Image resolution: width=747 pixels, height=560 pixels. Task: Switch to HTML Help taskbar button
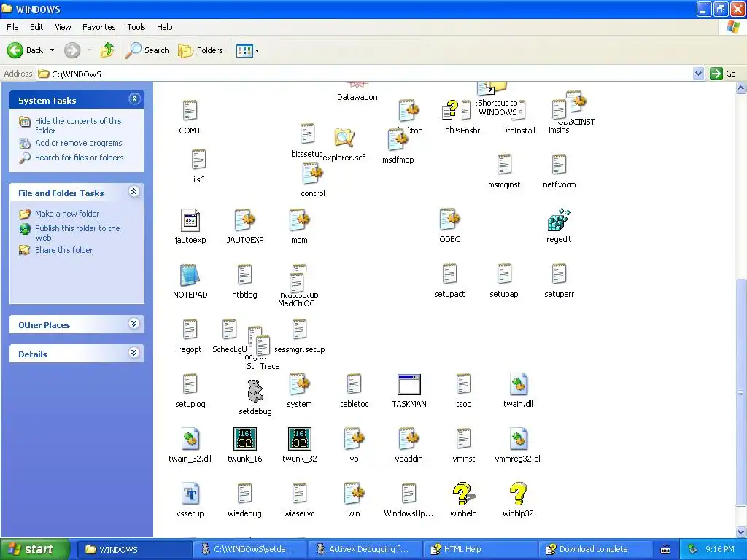click(481, 549)
